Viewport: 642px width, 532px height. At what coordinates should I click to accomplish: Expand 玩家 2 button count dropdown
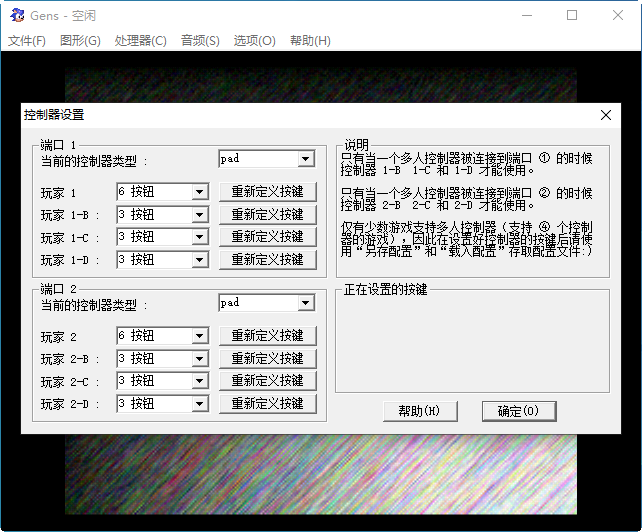pos(199,336)
